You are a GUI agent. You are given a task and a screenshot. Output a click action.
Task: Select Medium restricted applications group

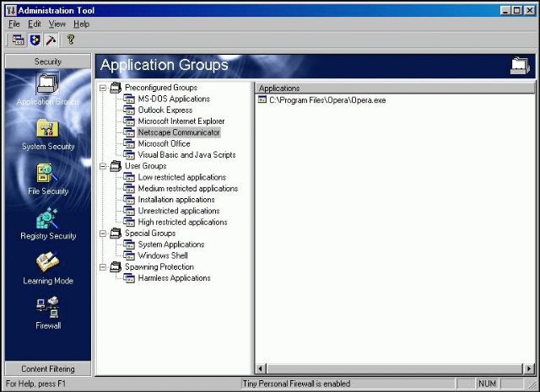pyautogui.click(x=187, y=189)
